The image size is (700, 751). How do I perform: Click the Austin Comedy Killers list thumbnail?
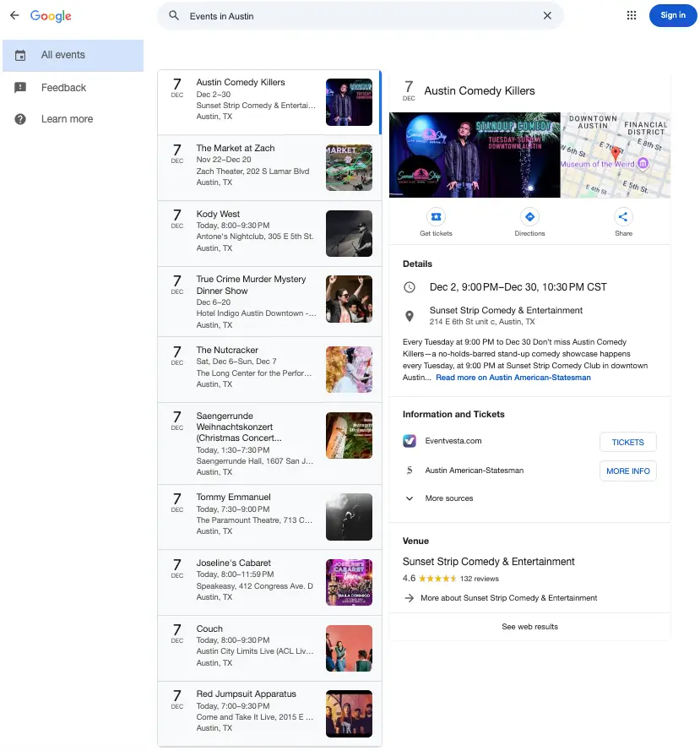click(349, 102)
